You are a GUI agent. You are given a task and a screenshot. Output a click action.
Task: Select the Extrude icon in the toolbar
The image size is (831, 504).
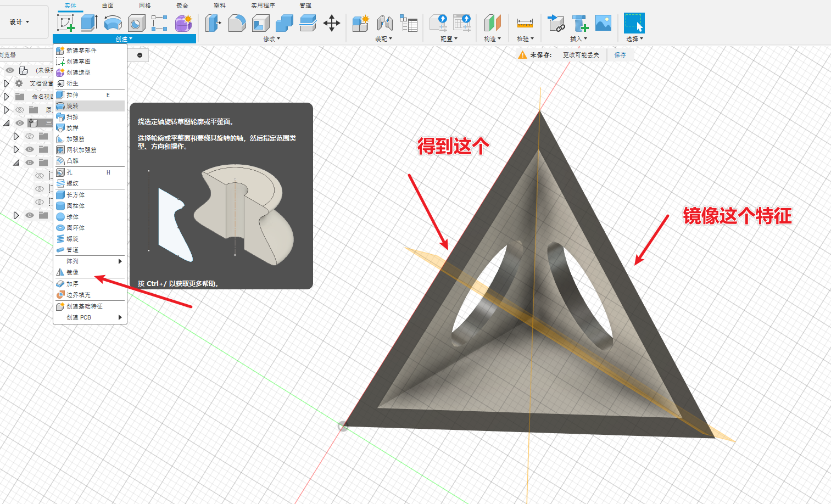89,23
